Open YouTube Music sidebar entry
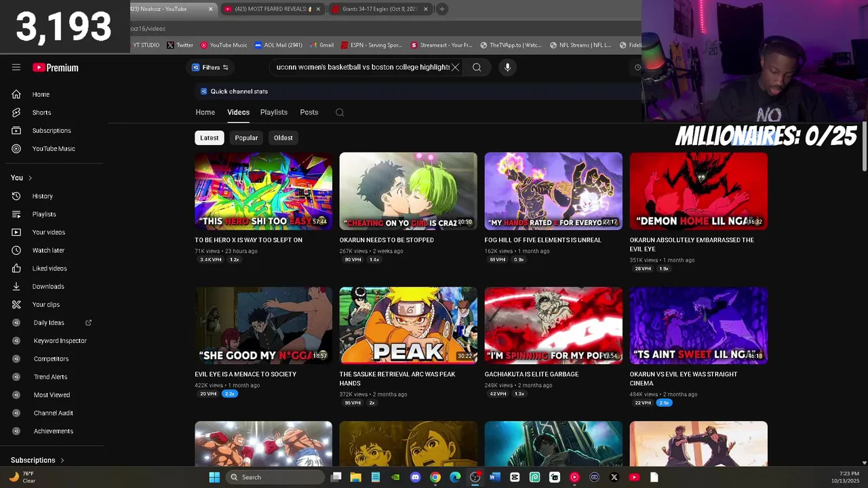Viewport: 868px width, 488px height. tap(54, 148)
